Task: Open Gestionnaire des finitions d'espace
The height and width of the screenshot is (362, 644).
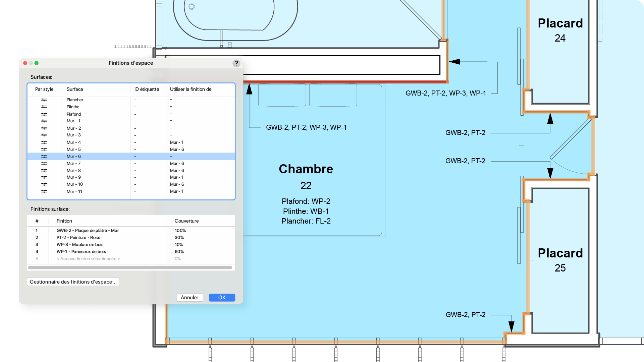Action: [x=73, y=282]
